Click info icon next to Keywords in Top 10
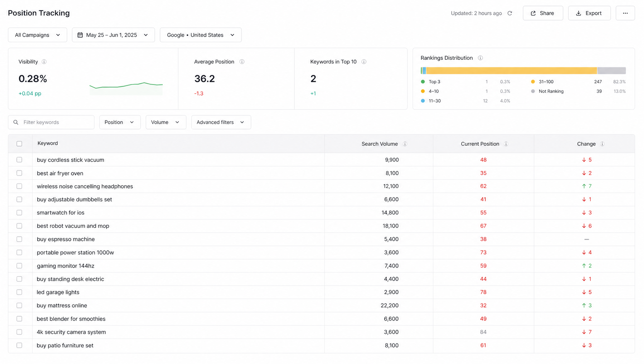644x364 pixels. click(364, 62)
